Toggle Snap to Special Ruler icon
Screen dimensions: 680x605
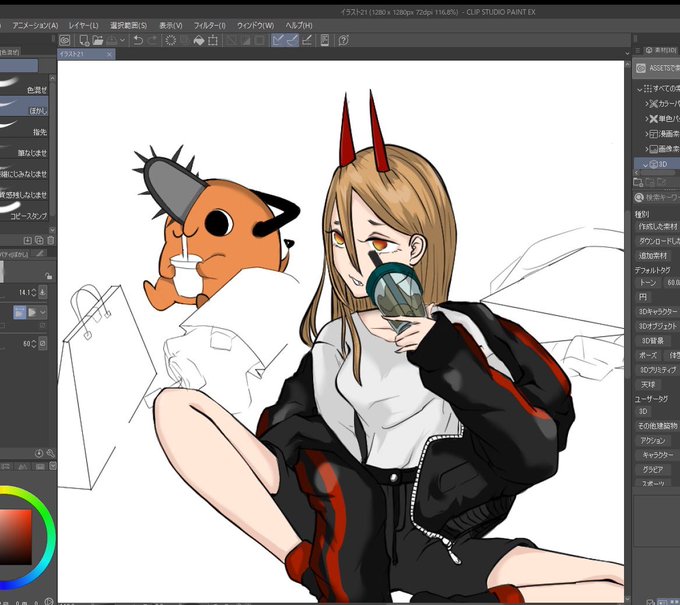(292, 40)
